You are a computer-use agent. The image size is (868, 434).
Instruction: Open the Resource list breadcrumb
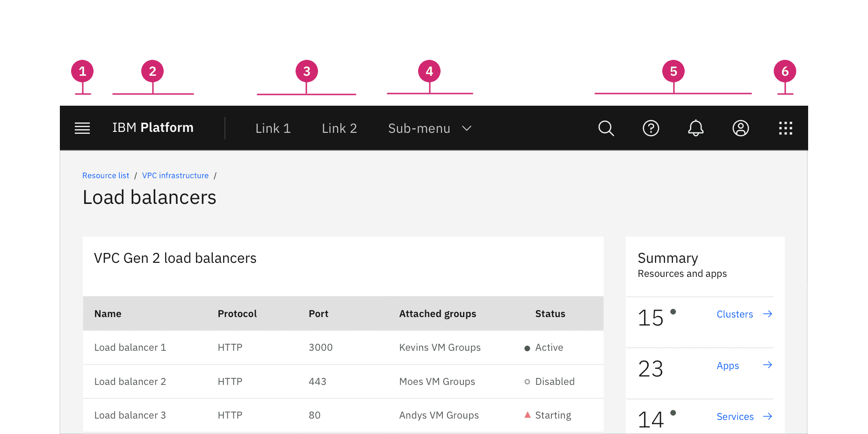(106, 175)
